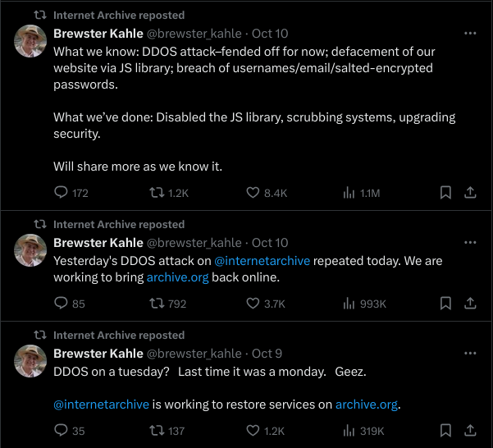Like the post with 3.7K likes

[x=254, y=304]
